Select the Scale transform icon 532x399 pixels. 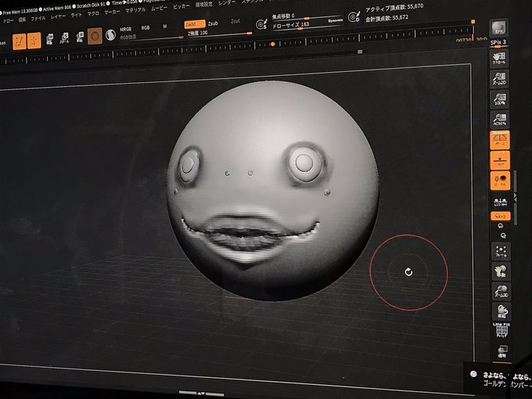coord(64,38)
